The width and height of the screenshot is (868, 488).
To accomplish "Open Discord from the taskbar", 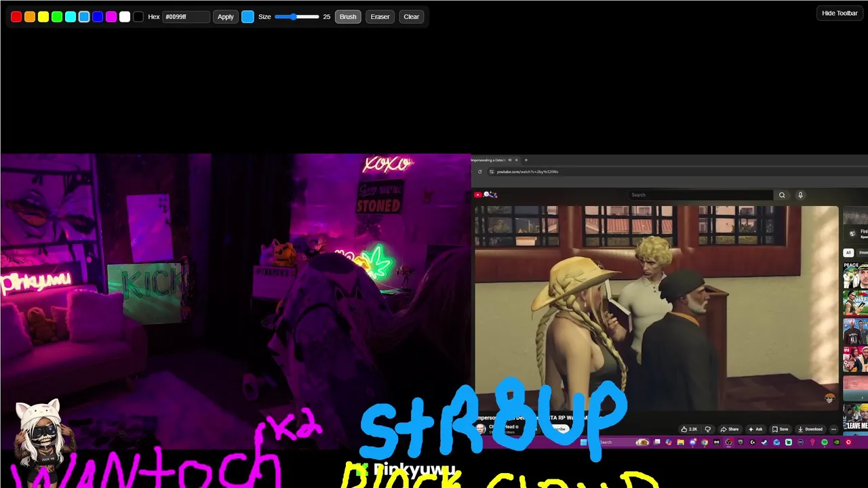I will tap(693, 443).
